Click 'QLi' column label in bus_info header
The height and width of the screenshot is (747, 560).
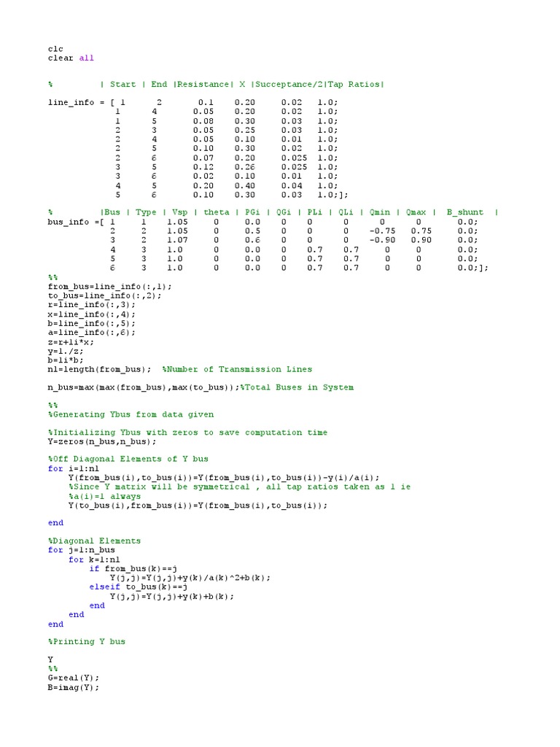pyautogui.click(x=346, y=212)
